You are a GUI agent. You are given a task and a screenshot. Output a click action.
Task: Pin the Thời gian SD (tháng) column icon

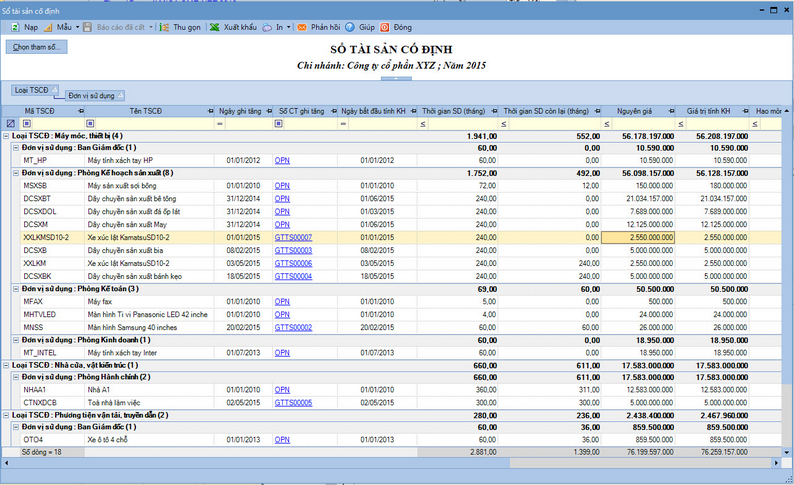tap(494, 111)
